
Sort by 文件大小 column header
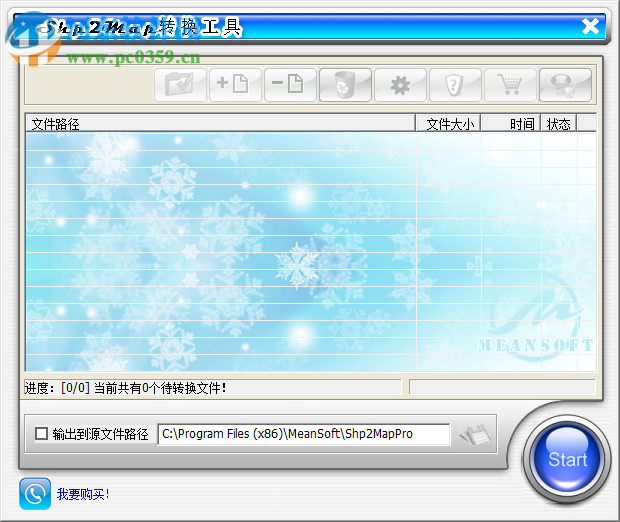pyautogui.click(x=448, y=124)
